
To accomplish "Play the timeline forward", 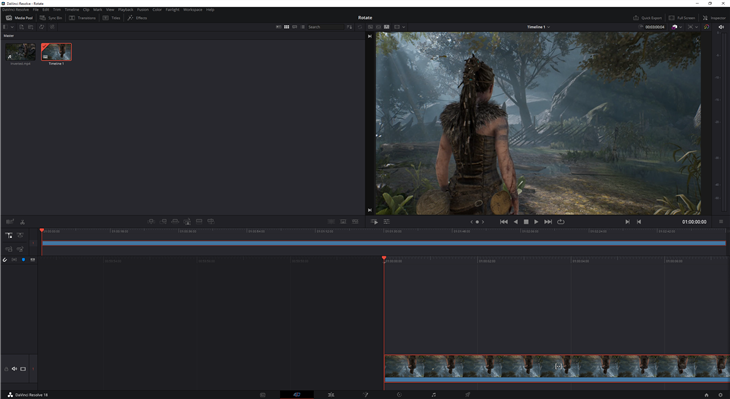I will tap(536, 222).
